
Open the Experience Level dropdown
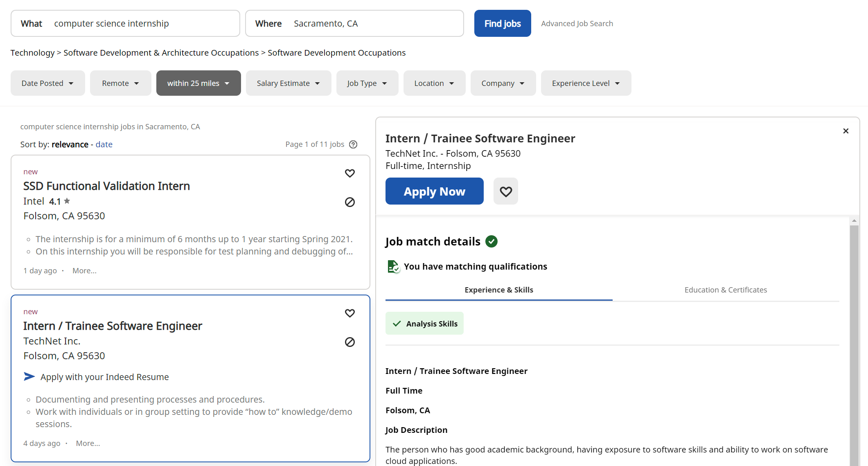586,83
